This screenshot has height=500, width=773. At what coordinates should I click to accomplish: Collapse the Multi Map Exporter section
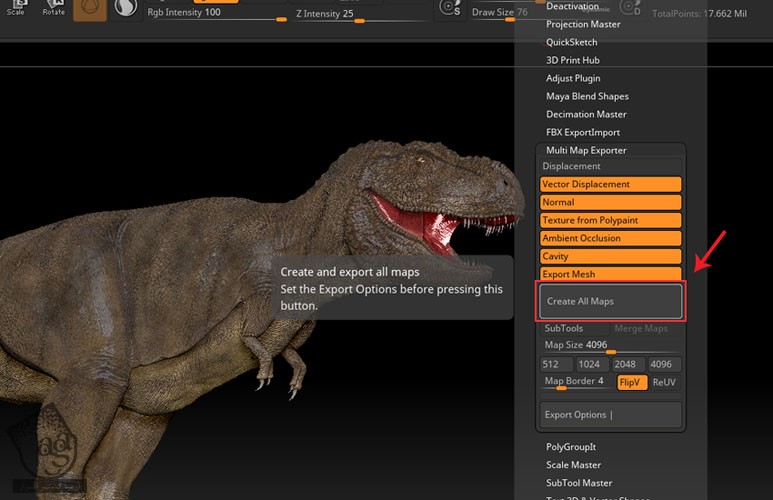click(x=586, y=150)
